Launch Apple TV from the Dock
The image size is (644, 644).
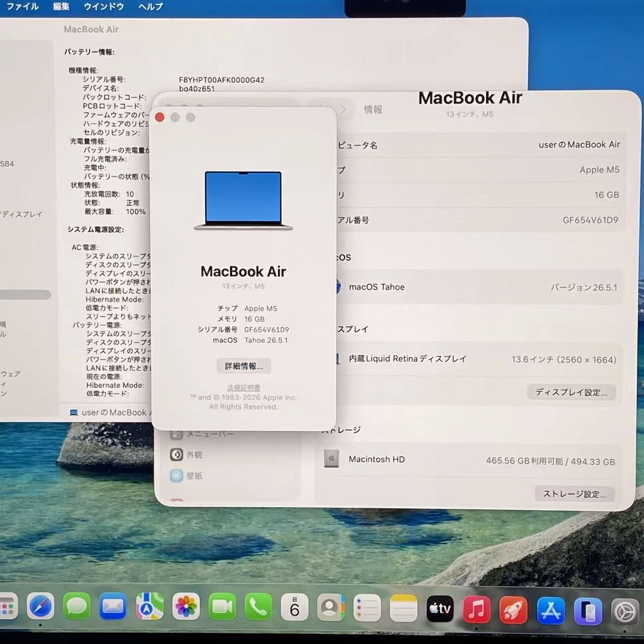pyautogui.click(x=440, y=609)
